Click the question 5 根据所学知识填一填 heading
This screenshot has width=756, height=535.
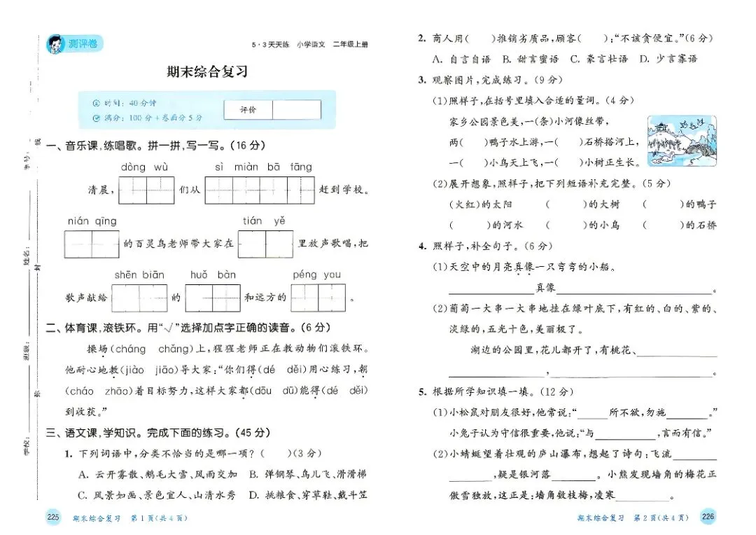pyautogui.click(x=496, y=391)
